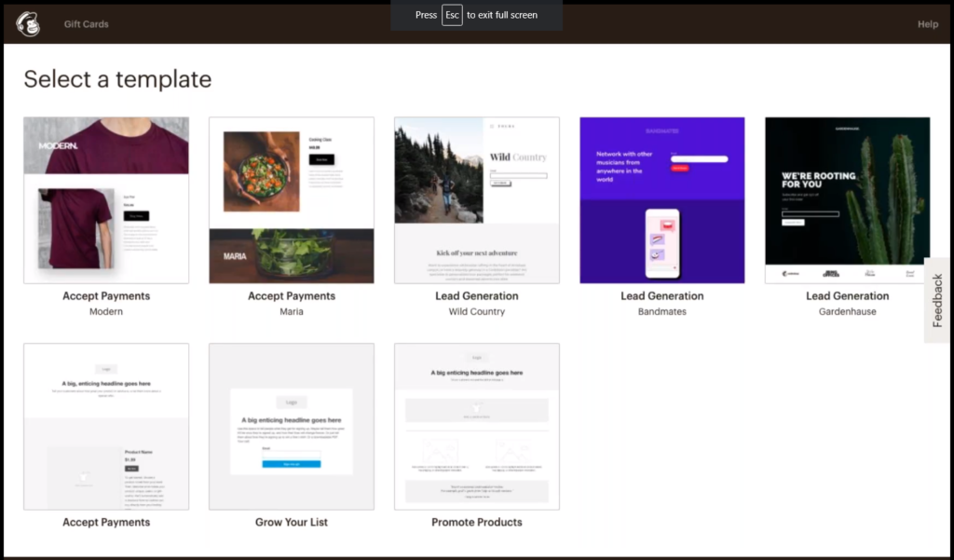
Task: Click the Accept Payments Maria title
Action: tap(292, 296)
